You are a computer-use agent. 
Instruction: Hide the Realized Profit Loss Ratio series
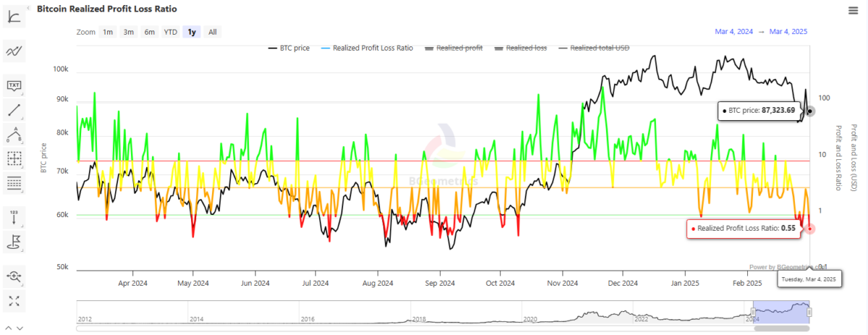click(368, 48)
